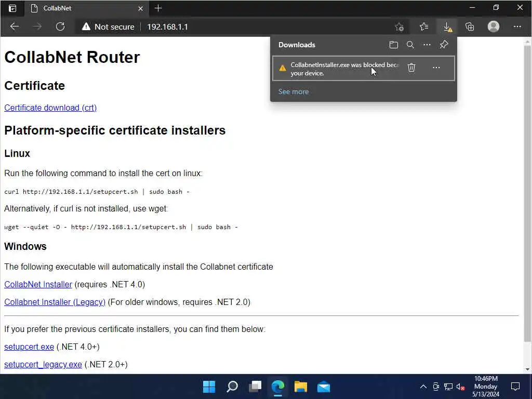Open Mail app from taskbar
The width and height of the screenshot is (532, 399).
(324, 387)
